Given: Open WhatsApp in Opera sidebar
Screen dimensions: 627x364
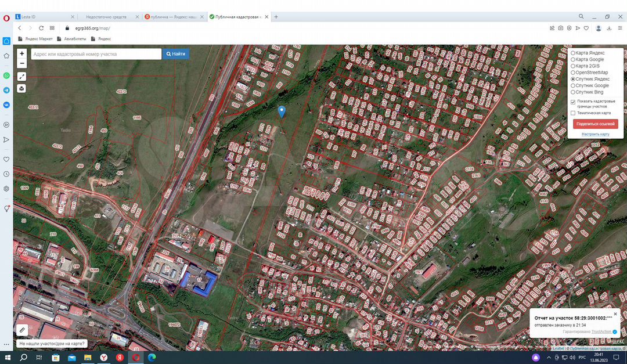Looking at the screenshot, I should coord(6,75).
